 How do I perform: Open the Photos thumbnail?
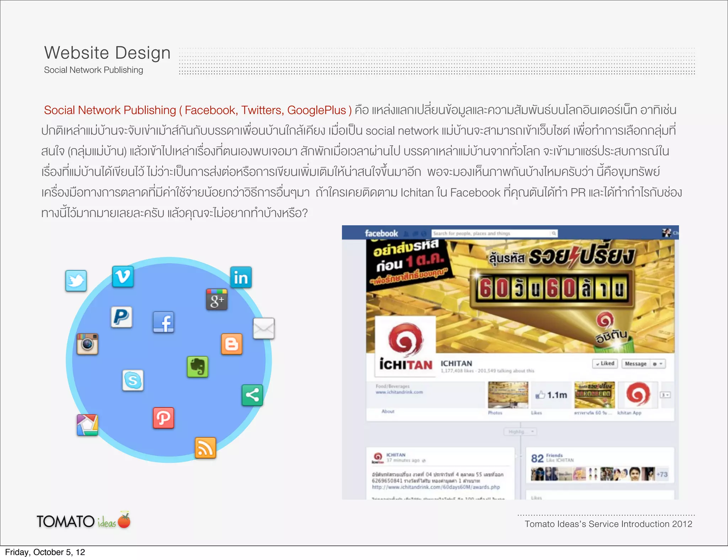pos(508,395)
